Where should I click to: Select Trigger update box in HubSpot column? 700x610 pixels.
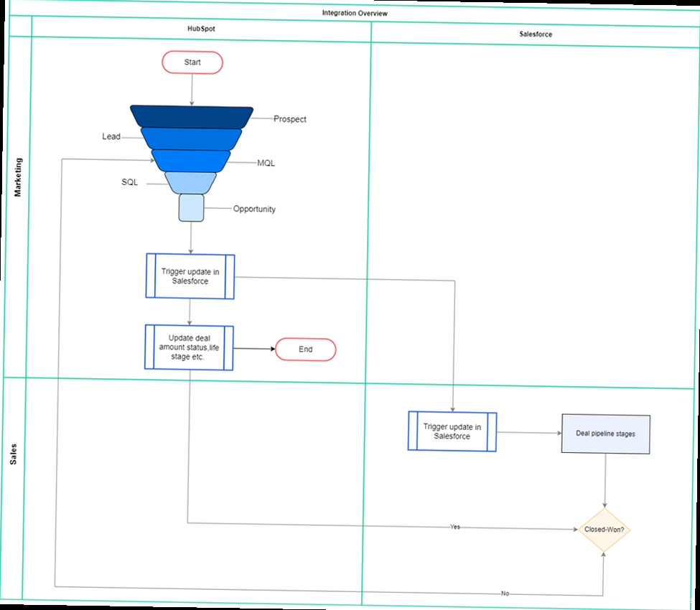coord(190,276)
